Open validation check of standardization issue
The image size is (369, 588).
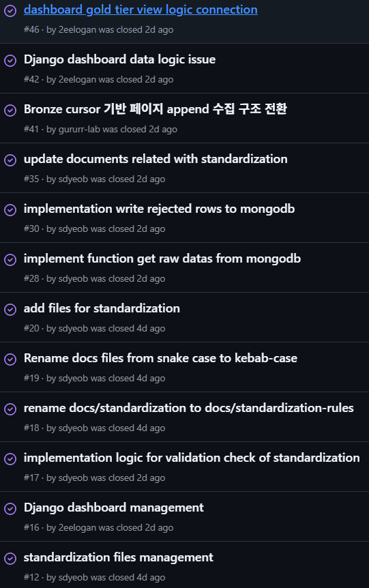pos(192,458)
